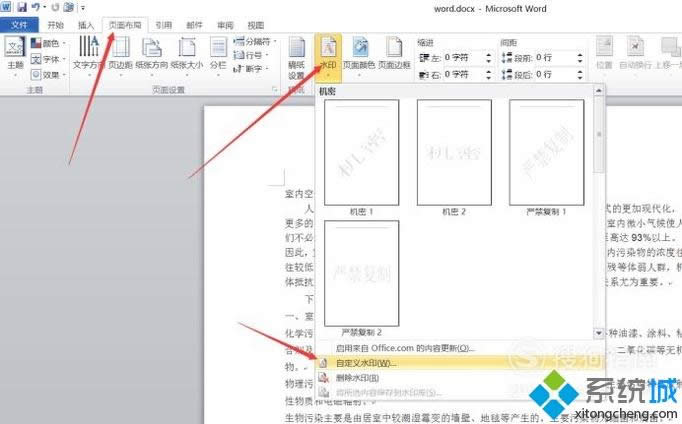Open the 审阅 (Review) tab

[x=225, y=25]
